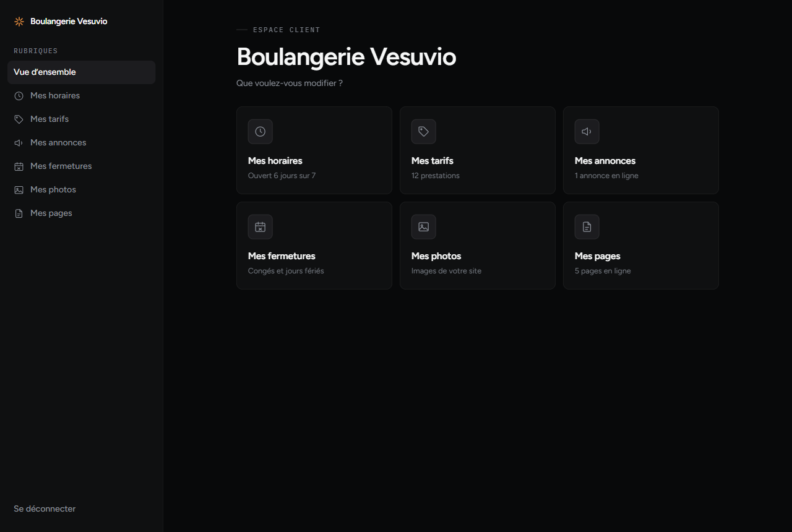
Task: Open the Mes annonces card title
Action: 605,161
